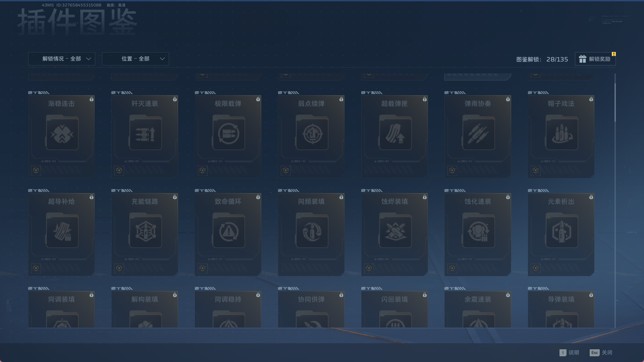Screen dimensions: 644x362
Task: Select the 歼灭速装 plugin icon
Action: pyautogui.click(x=145, y=134)
